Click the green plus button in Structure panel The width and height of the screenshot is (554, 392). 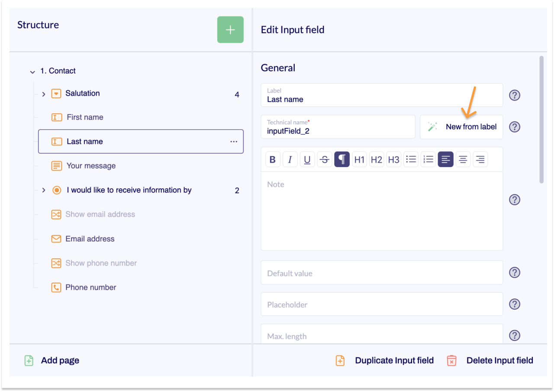pos(230,29)
